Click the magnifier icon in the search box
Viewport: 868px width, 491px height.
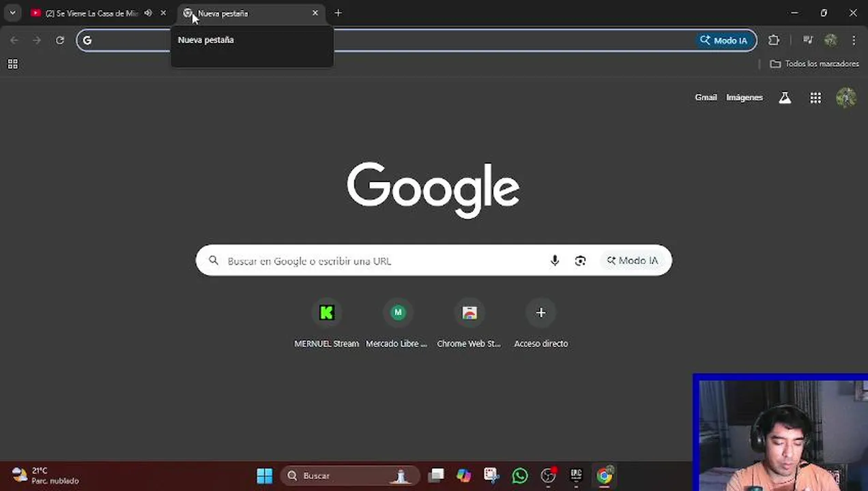tap(214, 261)
